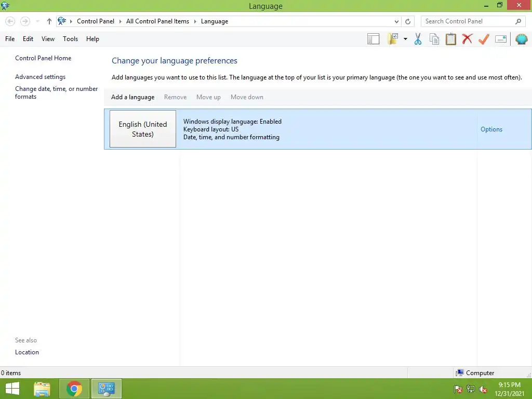Click the orange checkmark Properties icon

[484, 39]
